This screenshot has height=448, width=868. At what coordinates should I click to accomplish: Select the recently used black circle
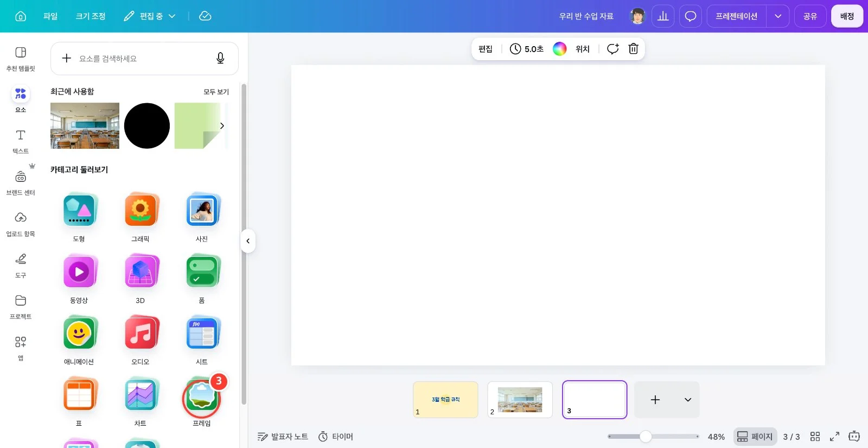pyautogui.click(x=147, y=125)
